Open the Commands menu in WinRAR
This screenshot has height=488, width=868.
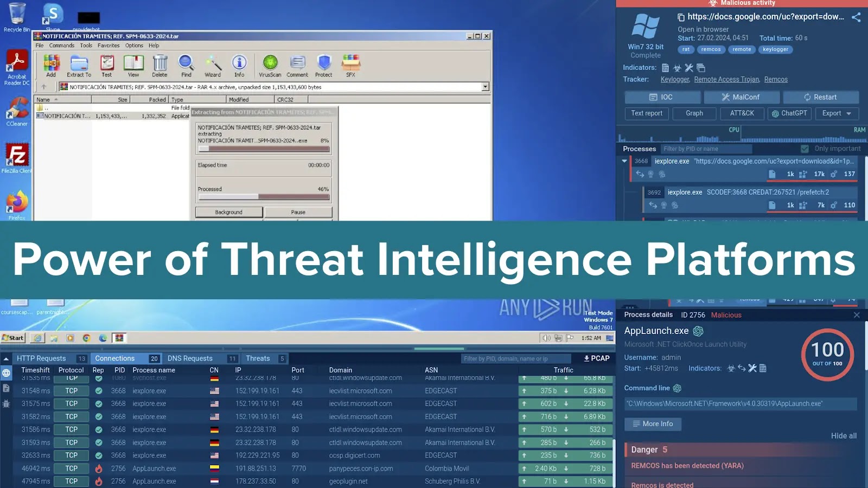pyautogui.click(x=62, y=46)
